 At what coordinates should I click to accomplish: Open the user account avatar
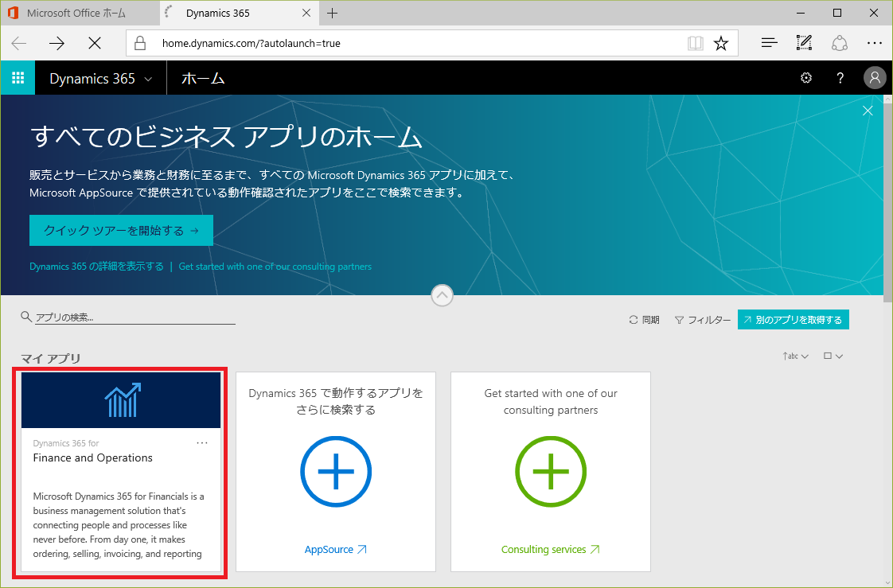click(x=875, y=78)
